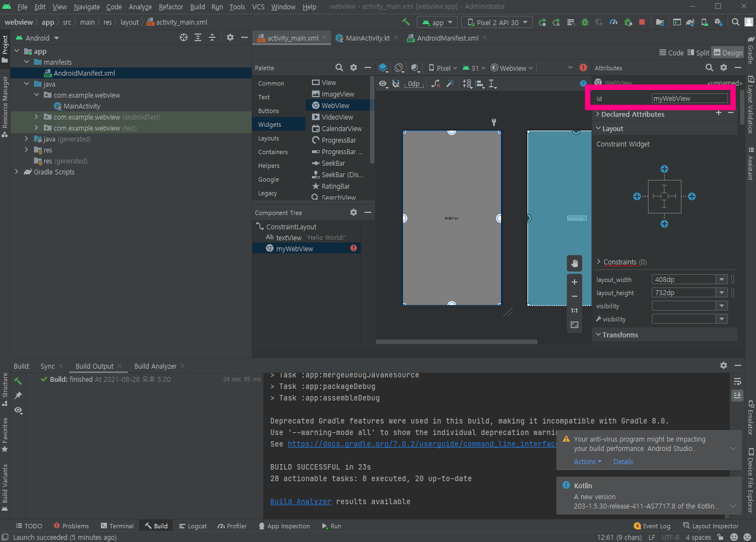Click the default margin 0dp field
756x542 pixels.
point(414,83)
